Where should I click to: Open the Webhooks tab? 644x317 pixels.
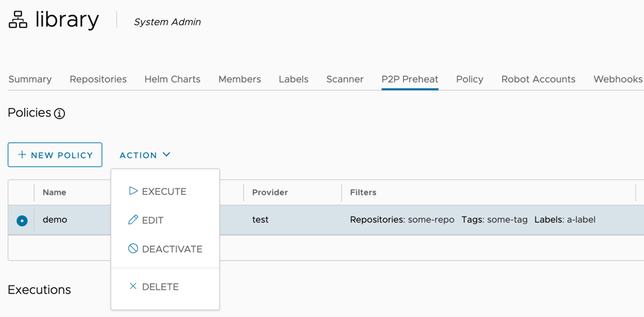(x=617, y=80)
